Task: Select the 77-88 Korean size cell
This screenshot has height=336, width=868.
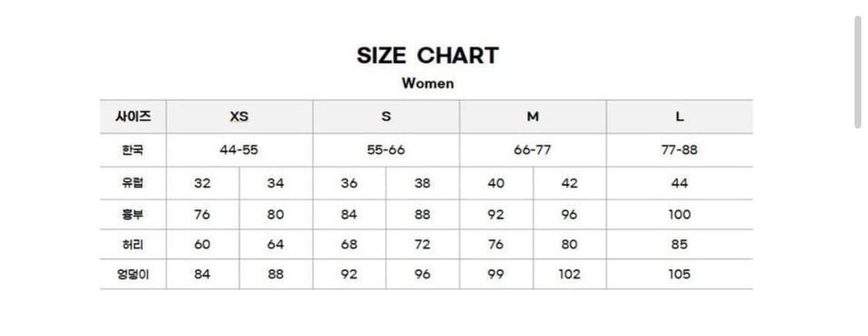Action: (x=679, y=150)
